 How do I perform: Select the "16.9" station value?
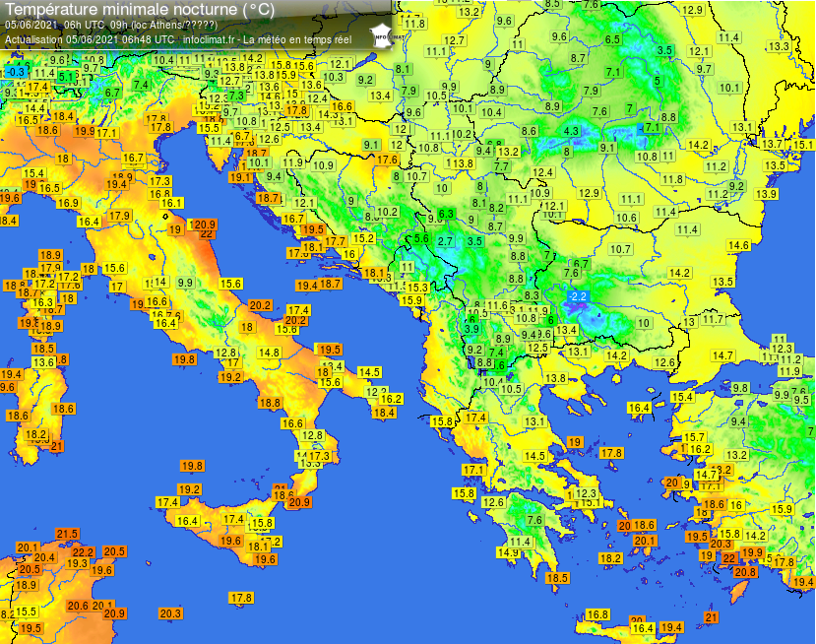[68, 203]
